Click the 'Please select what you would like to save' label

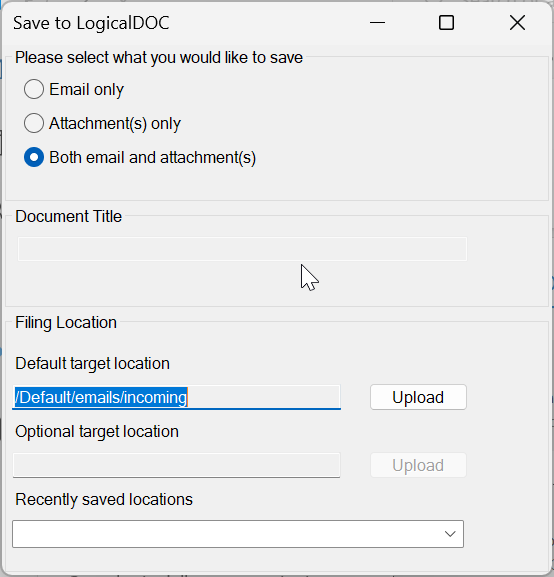(x=159, y=58)
